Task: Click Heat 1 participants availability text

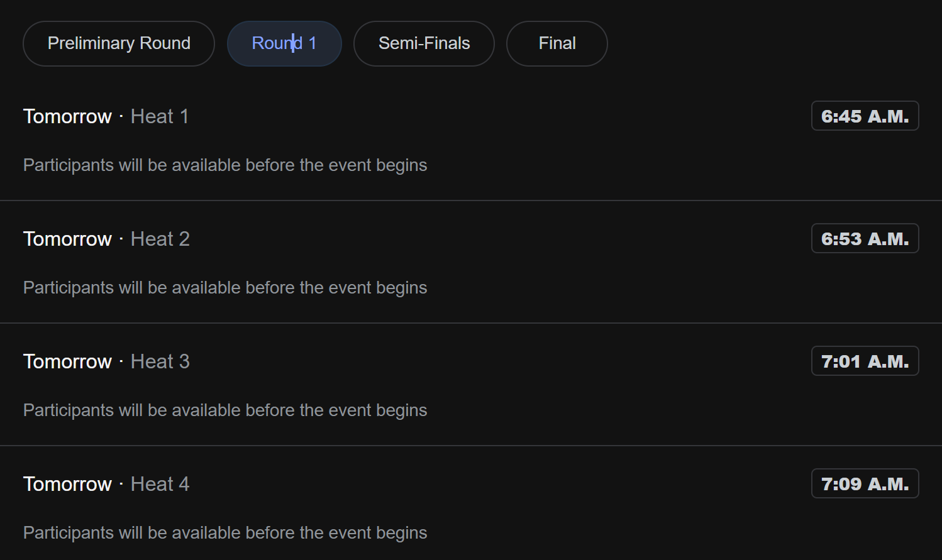Action: pos(225,165)
